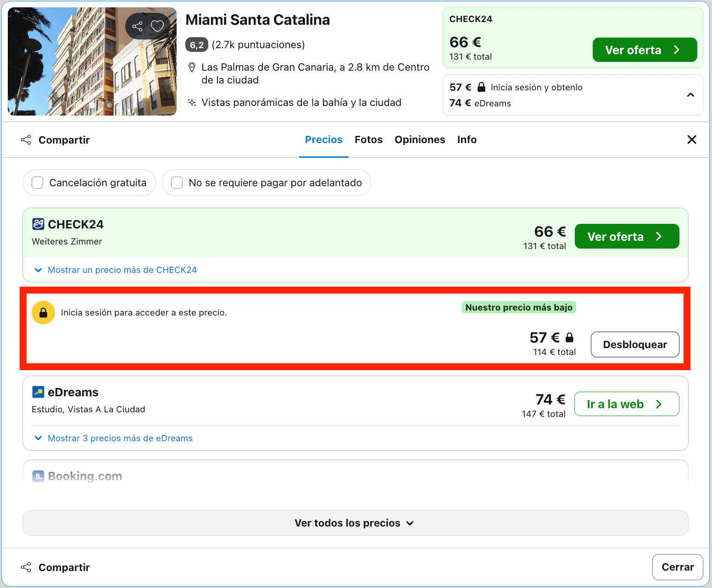Open the hotel photo thumbnail
This screenshot has height=588, width=712.
[x=92, y=61]
